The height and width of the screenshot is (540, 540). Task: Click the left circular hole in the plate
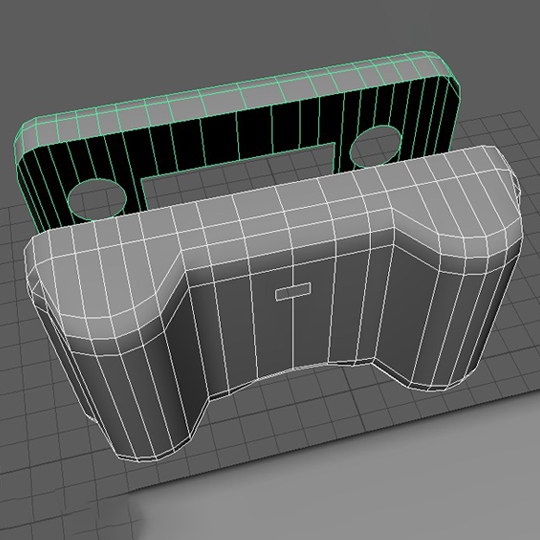pos(97,200)
